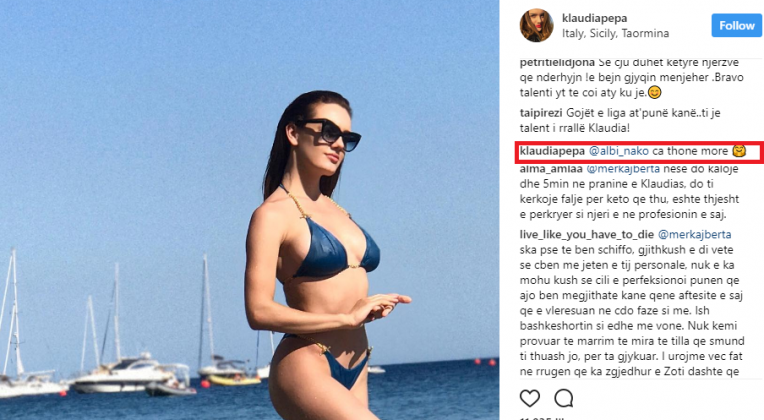
Task: Click the beach photo of the post
Action: click(249, 210)
